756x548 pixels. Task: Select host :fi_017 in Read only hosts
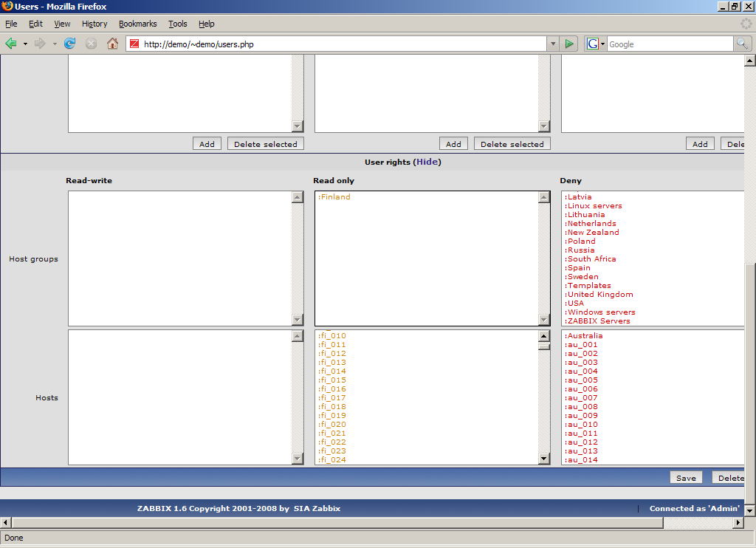click(x=331, y=397)
